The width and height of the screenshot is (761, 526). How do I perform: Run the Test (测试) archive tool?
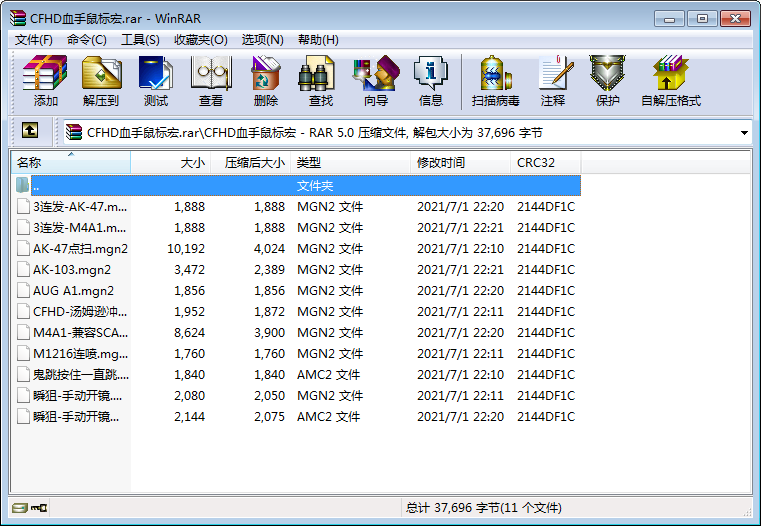click(x=155, y=81)
